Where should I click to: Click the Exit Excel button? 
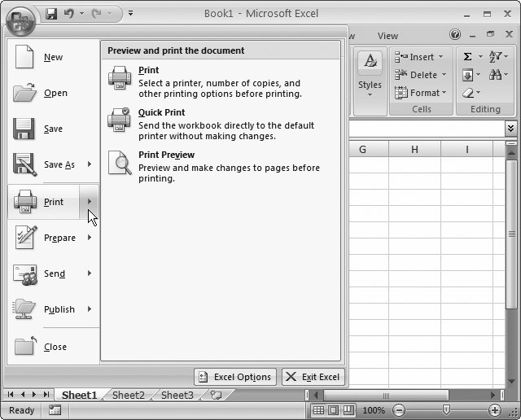point(313,377)
